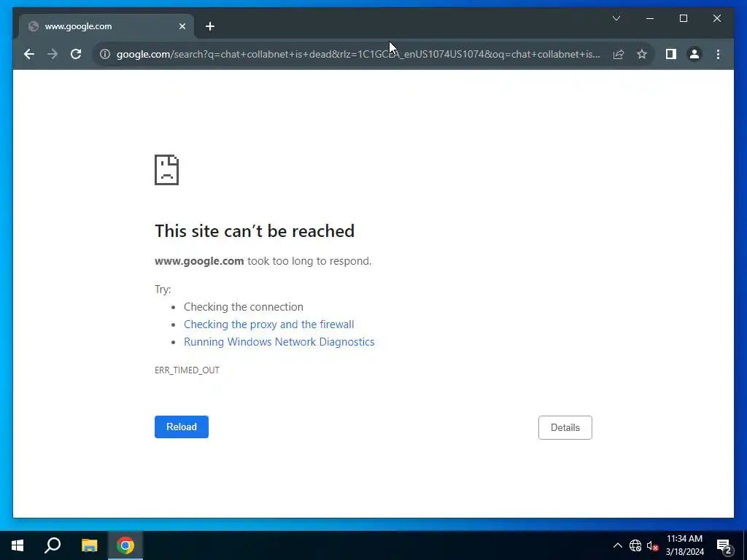Viewport: 747px width, 560px height.
Task: Show hidden system tray icons
Action: click(x=617, y=545)
